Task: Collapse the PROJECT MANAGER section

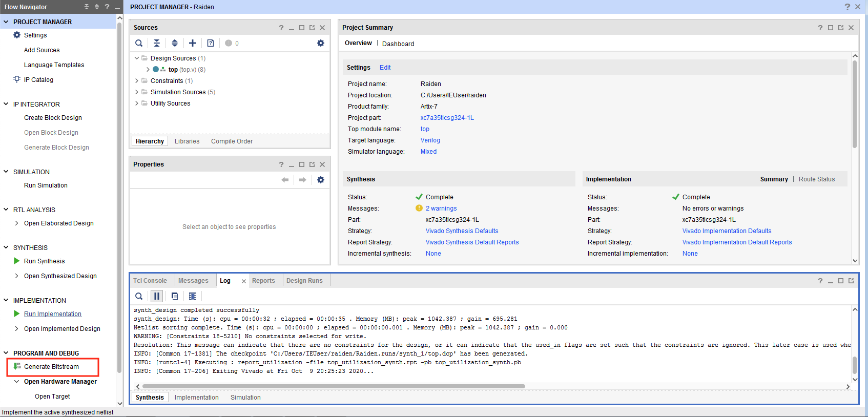Action: click(6, 22)
